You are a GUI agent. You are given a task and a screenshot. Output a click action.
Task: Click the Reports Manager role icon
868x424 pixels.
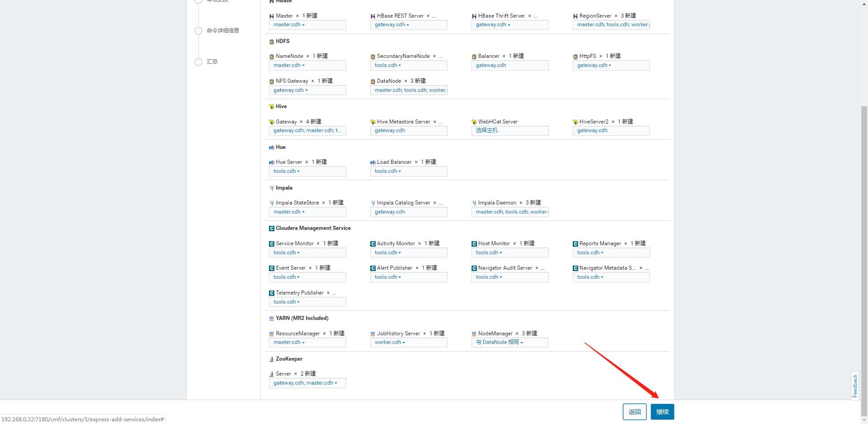click(x=576, y=244)
